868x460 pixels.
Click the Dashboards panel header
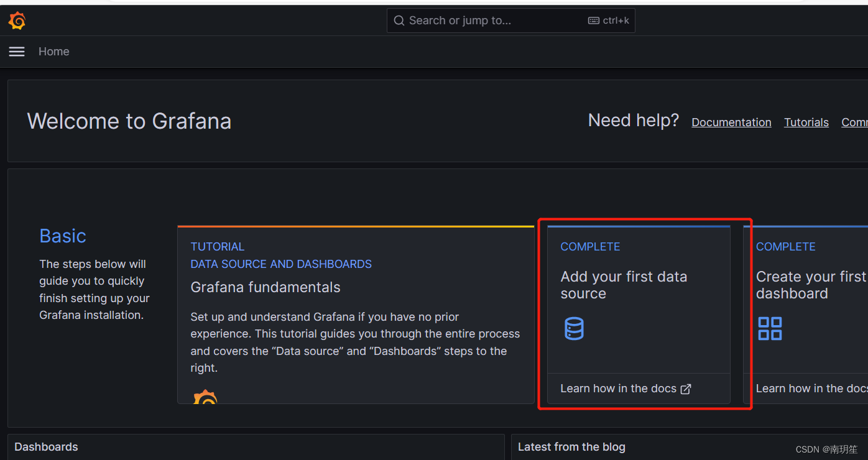click(46, 446)
